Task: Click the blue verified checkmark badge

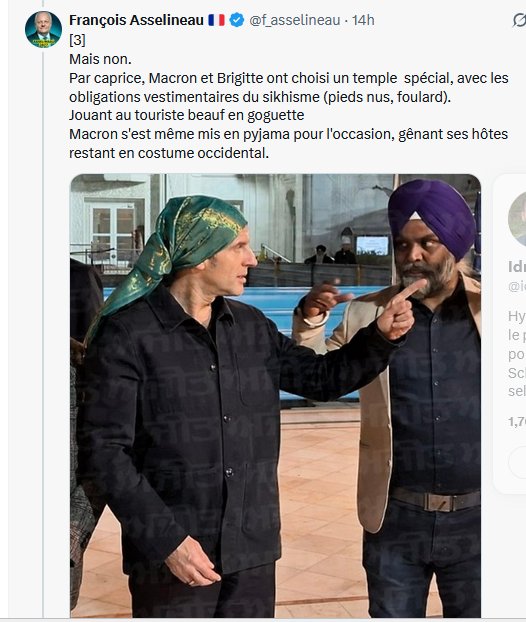Action: (x=237, y=20)
